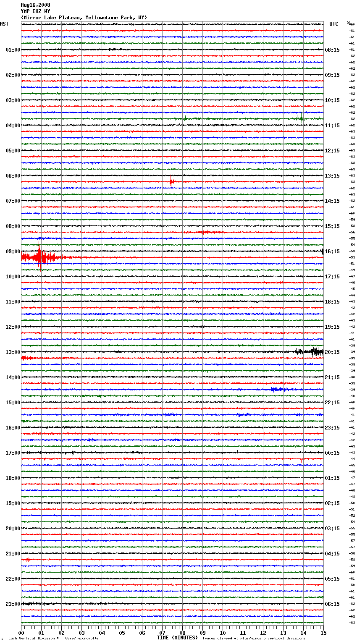Click the "Traces clipped at plus/minus 5" note
Image resolution: width=357 pixels, height=644 pixels.
click(x=254, y=638)
